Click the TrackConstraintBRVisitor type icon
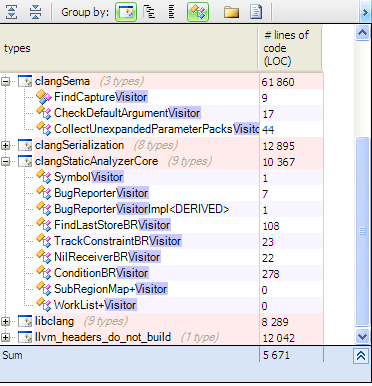The height and width of the screenshot is (386, 372). tap(44, 241)
